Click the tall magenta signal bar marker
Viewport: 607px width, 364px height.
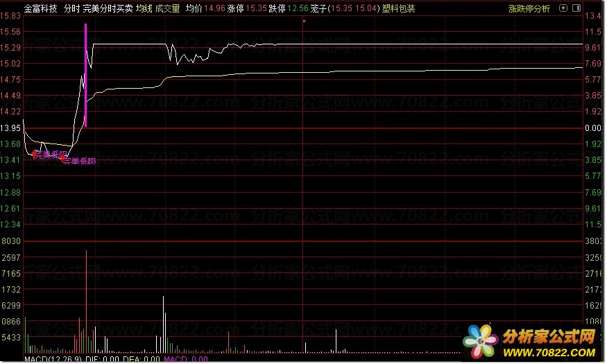[85, 75]
